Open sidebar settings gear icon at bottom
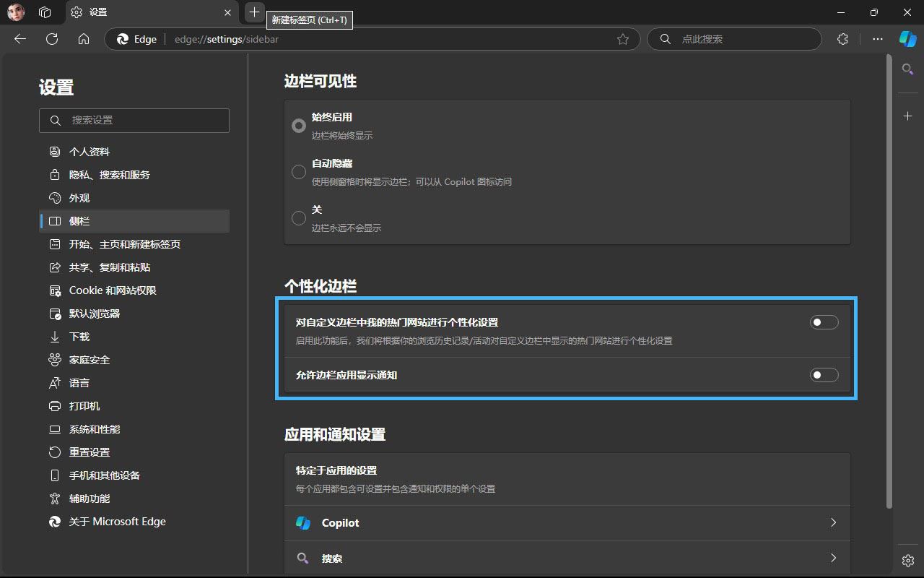This screenshot has width=924, height=578. [x=908, y=561]
